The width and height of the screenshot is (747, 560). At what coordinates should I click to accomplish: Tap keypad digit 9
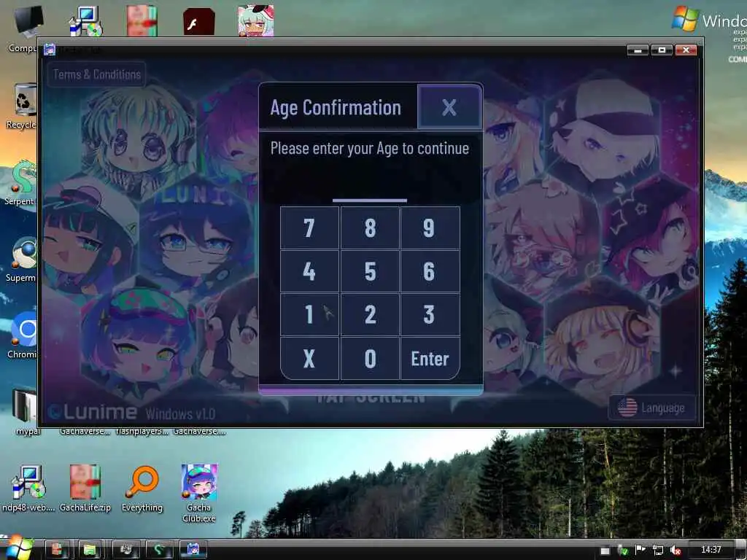coord(430,228)
